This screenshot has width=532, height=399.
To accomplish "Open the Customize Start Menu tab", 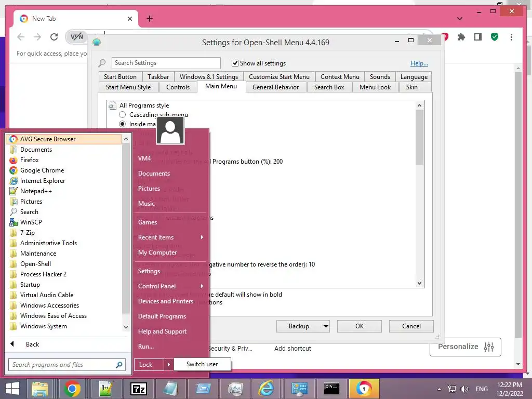I will pos(279,77).
